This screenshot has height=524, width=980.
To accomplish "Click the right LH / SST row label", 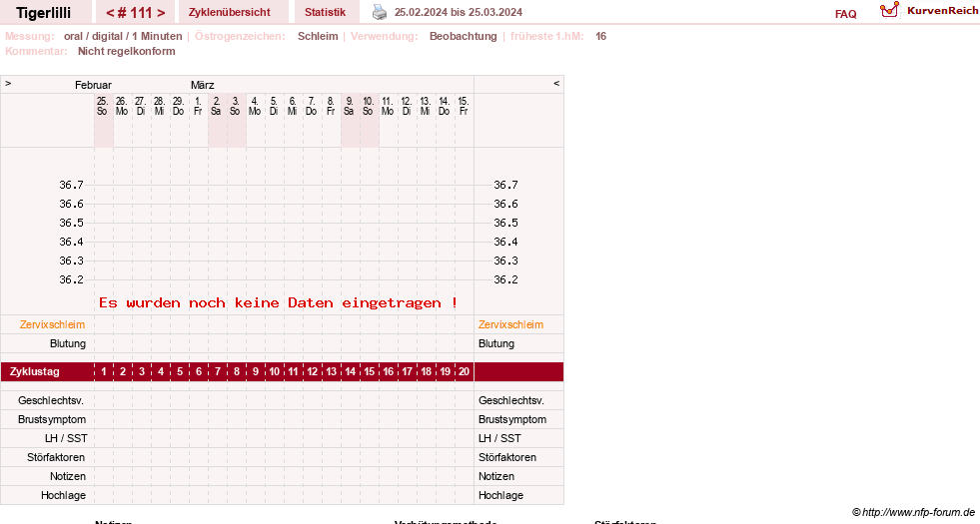I will 499,438.
